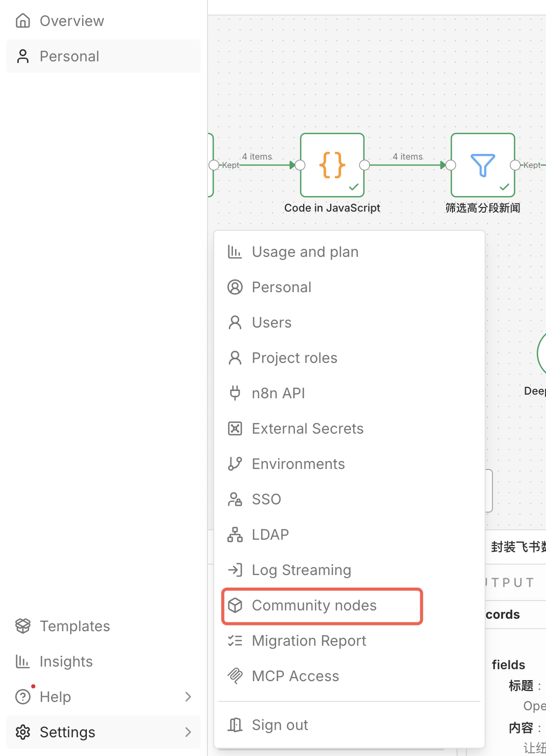Image resolution: width=546 pixels, height=756 pixels.
Task: Click the bar chart icon next to Usage and plan
Action: coord(235,252)
